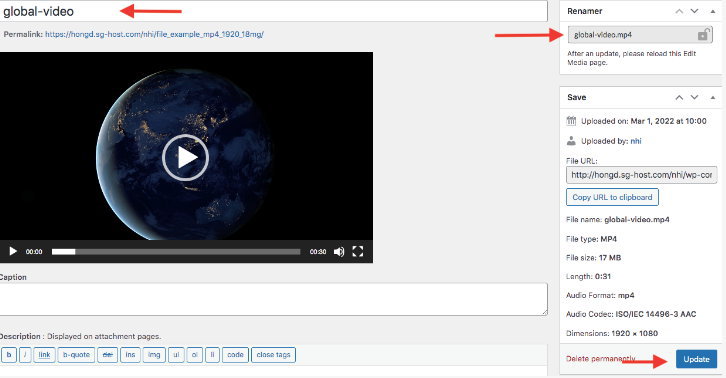726x378 pixels.
Task: Open uploader profile link nhi
Action: click(636, 141)
